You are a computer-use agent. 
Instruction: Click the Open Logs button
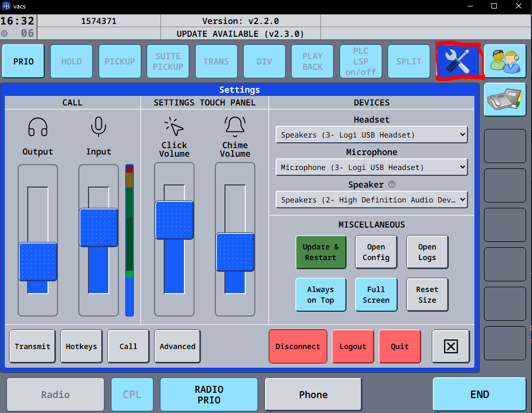coord(427,252)
